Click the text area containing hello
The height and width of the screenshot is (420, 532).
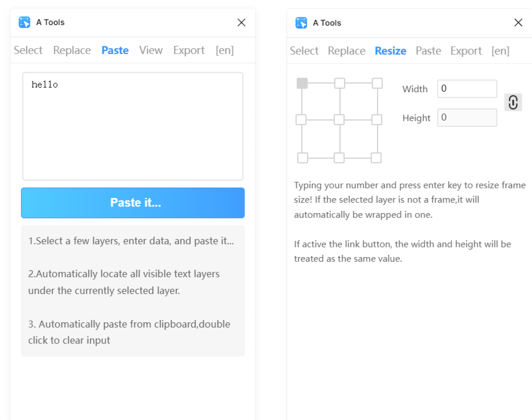(x=133, y=126)
